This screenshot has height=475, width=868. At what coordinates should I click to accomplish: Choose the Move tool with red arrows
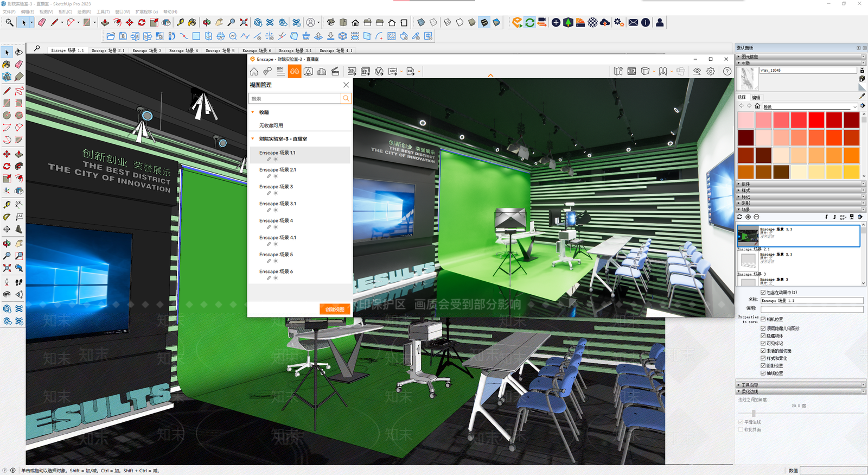[x=130, y=22]
